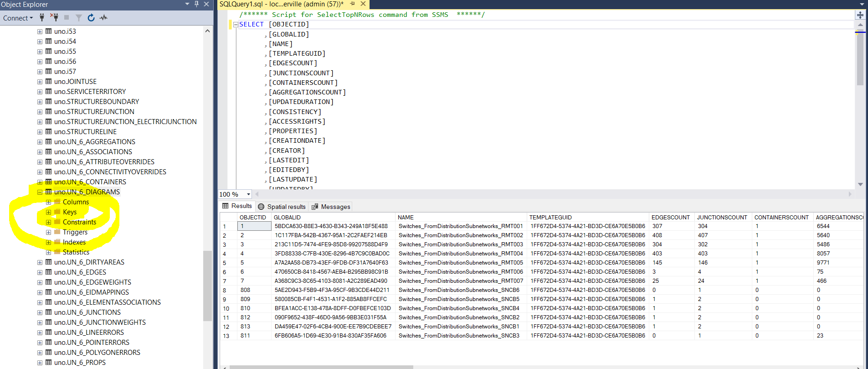Click the Object Explorer vertical scrollbar thumb
This screenshot has height=369, width=868.
point(207,286)
